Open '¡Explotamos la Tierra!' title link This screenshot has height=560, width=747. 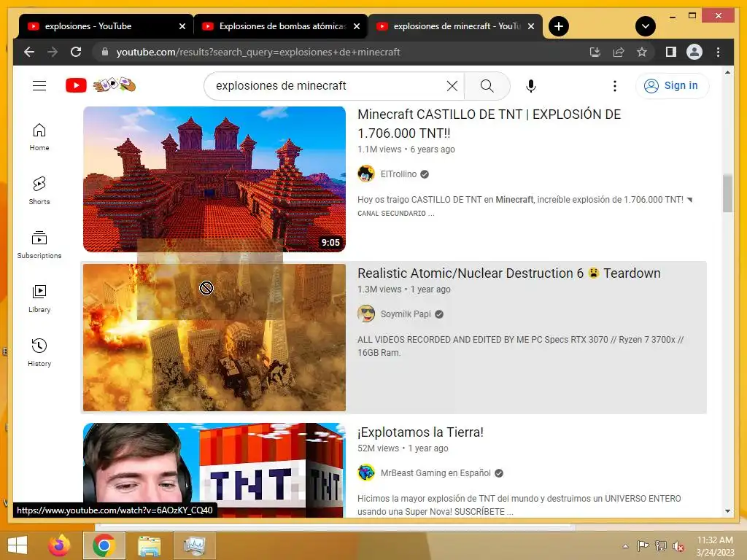coord(420,432)
